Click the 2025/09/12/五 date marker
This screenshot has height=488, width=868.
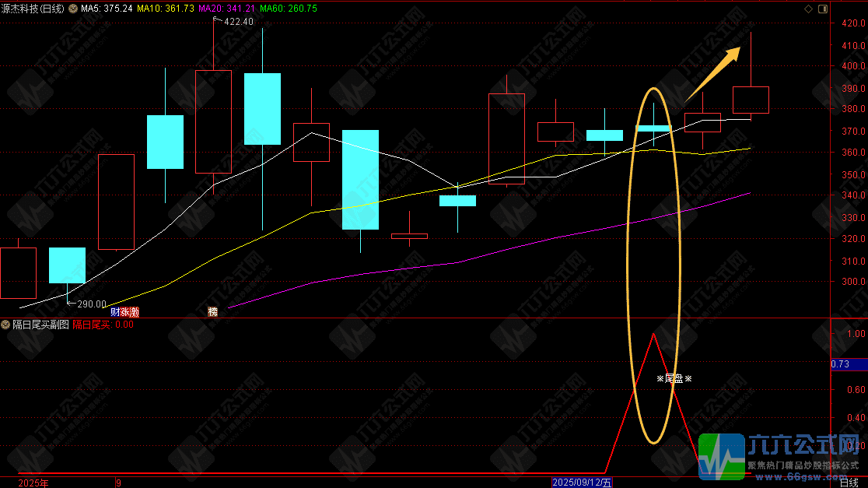(582, 483)
